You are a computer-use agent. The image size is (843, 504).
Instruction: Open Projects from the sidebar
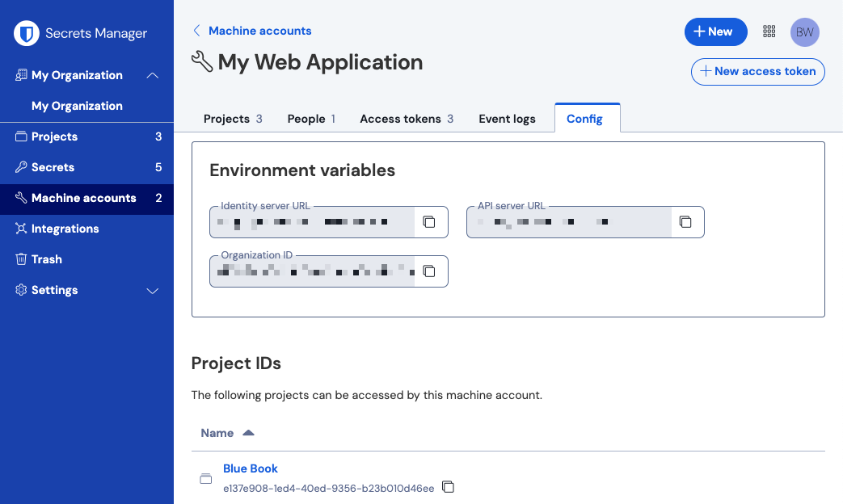(54, 136)
